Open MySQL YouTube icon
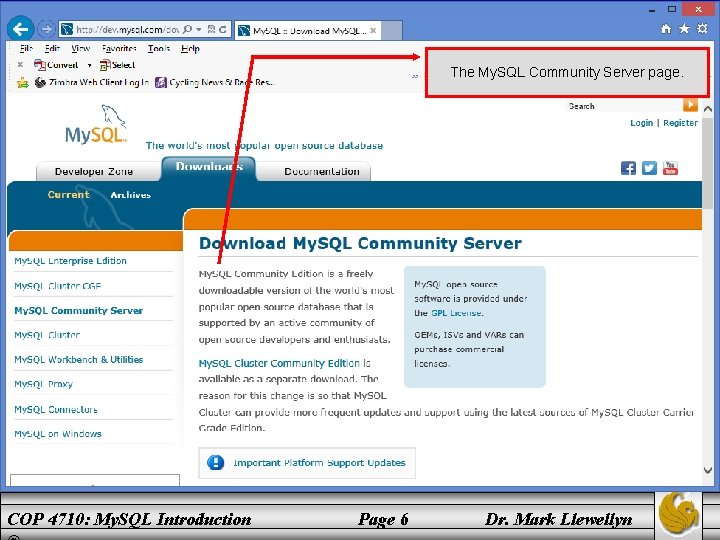 pos(670,168)
